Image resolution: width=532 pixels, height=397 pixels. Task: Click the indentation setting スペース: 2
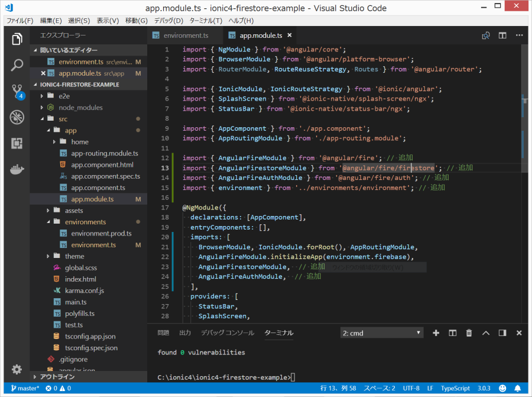point(379,388)
